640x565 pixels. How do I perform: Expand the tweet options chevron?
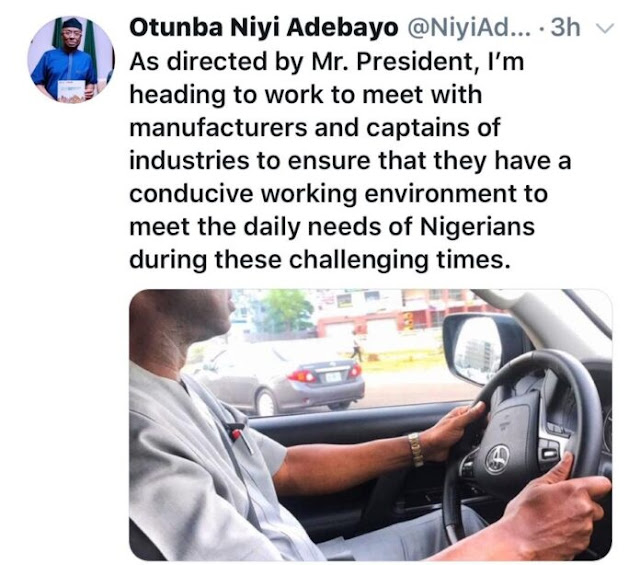(x=605, y=29)
